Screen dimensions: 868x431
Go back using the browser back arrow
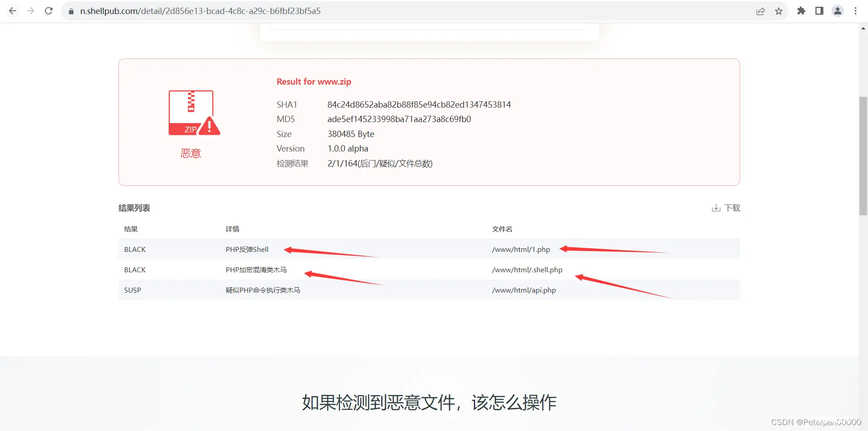[x=13, y=11]
